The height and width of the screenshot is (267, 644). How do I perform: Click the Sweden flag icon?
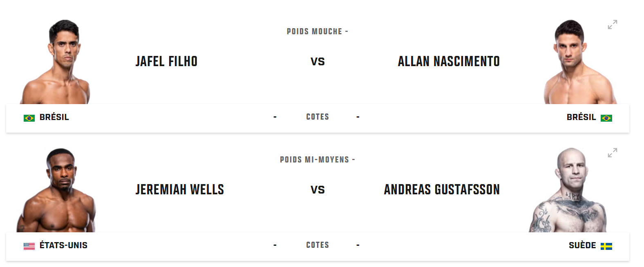(606, 246)
